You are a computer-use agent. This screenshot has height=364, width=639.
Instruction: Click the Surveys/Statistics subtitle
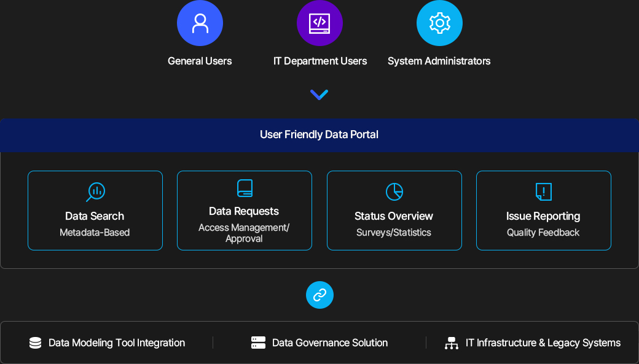point(394,233)
